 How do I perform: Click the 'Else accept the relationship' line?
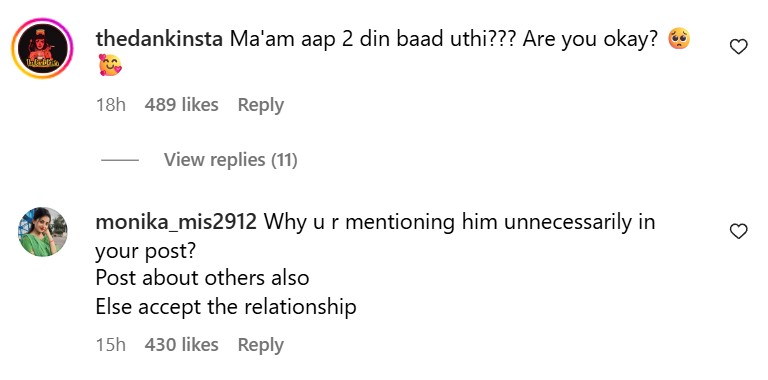tap(226, 308)
